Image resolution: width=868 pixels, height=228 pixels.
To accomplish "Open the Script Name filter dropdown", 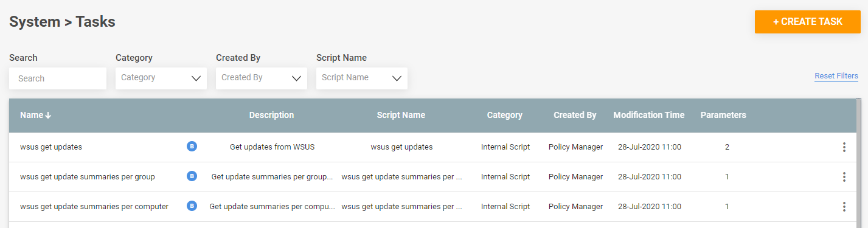I will click(362, 78).
